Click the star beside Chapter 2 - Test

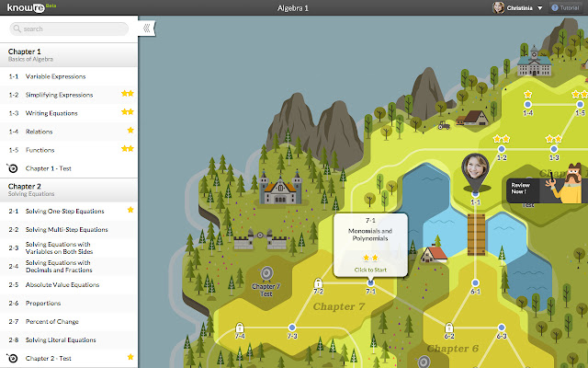pyautogui.click(x=130, y=357)
